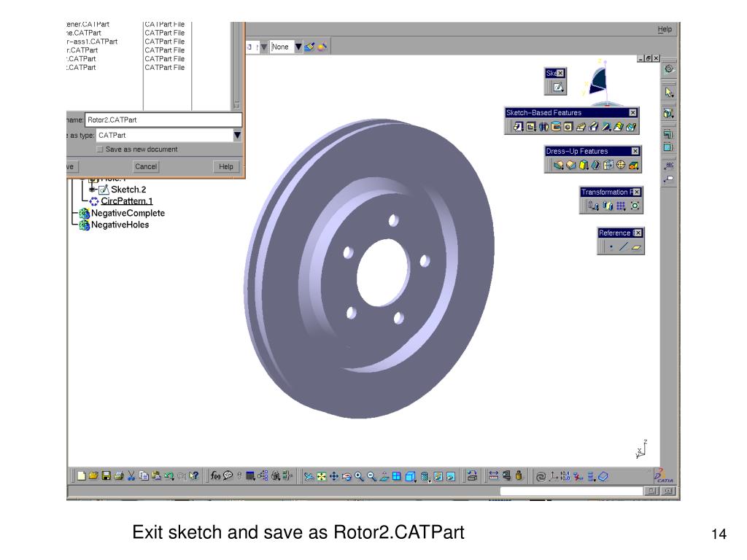Select the Mirror tool
Viewport: 747px width, 560px height.
(x=608, y=206)
